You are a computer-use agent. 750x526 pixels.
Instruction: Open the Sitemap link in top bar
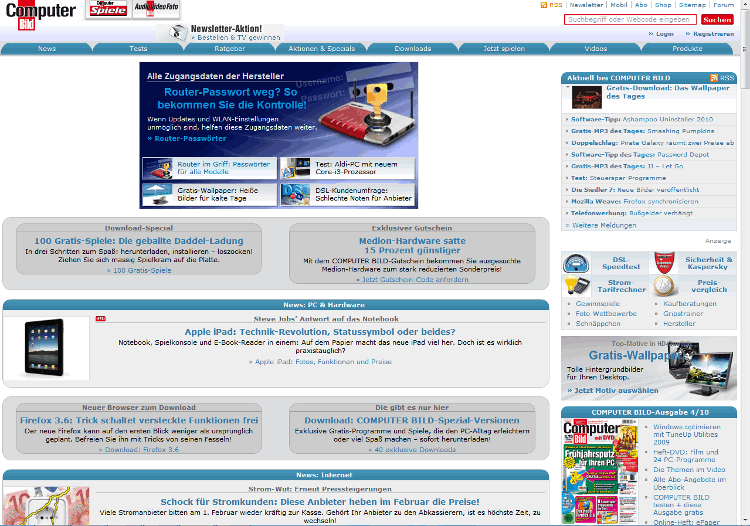point(692,5)
